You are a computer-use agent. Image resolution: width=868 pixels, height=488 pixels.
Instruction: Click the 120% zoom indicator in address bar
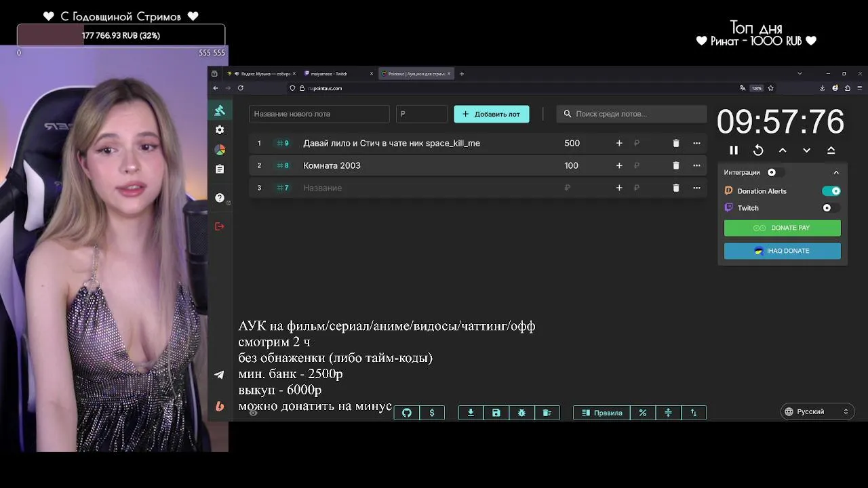click(x=757, y=88)
